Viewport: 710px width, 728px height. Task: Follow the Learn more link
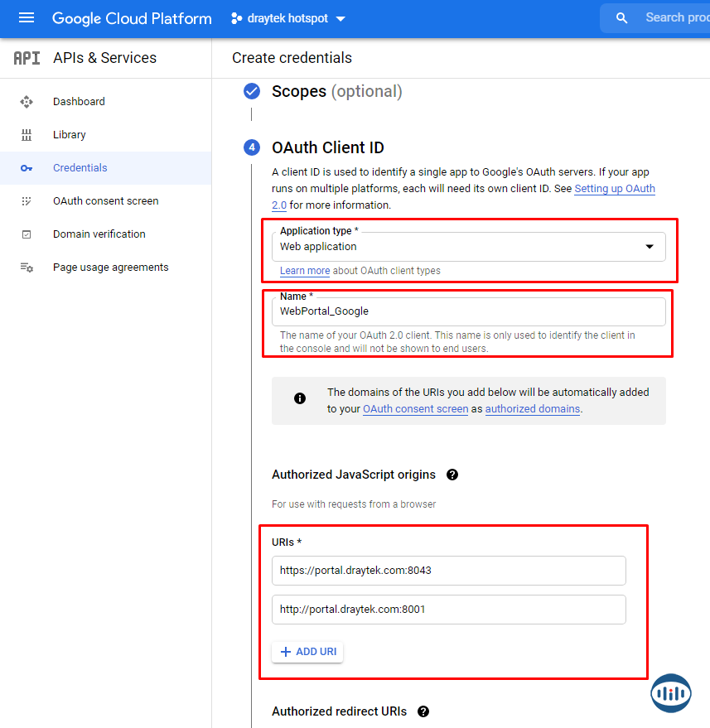(304, 271)
